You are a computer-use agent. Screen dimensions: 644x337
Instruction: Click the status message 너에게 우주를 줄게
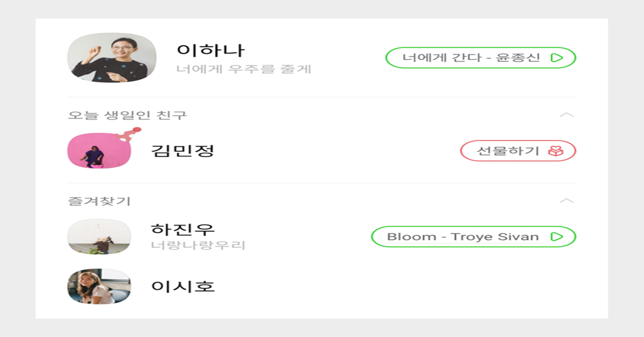244,69
